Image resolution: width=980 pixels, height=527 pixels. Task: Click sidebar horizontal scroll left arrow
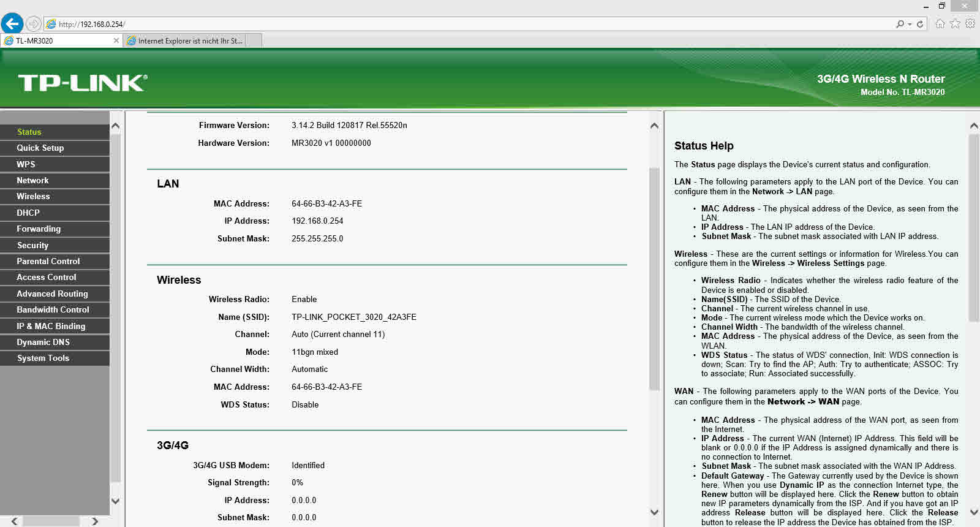click(x=14, y=521)
